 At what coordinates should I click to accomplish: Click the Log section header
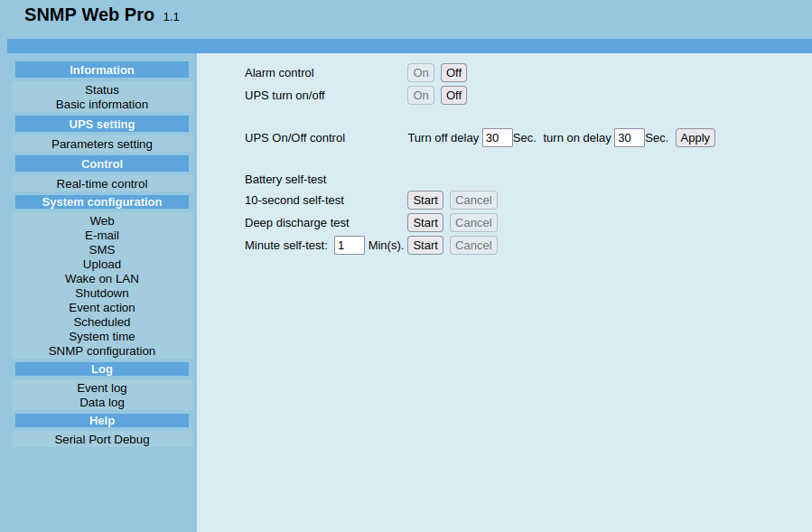coord(102,369)
